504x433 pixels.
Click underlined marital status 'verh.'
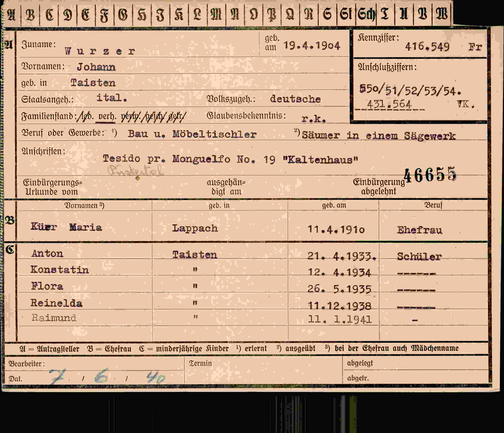coord(106,116)
